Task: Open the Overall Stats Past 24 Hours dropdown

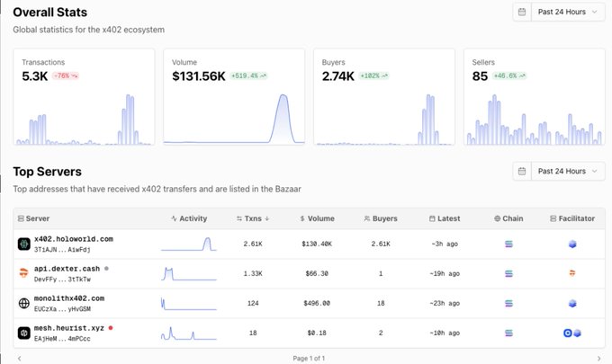Action: coord(558,12)
